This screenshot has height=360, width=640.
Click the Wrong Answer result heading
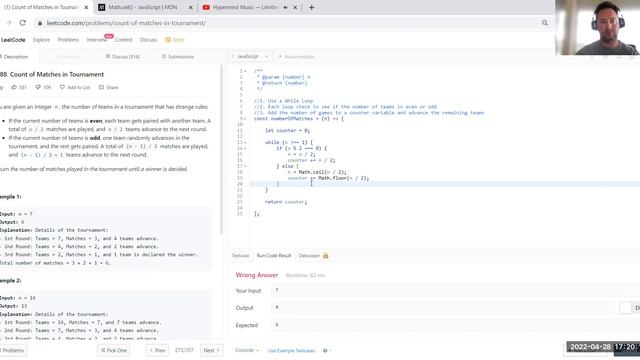[x=257, y=275]
